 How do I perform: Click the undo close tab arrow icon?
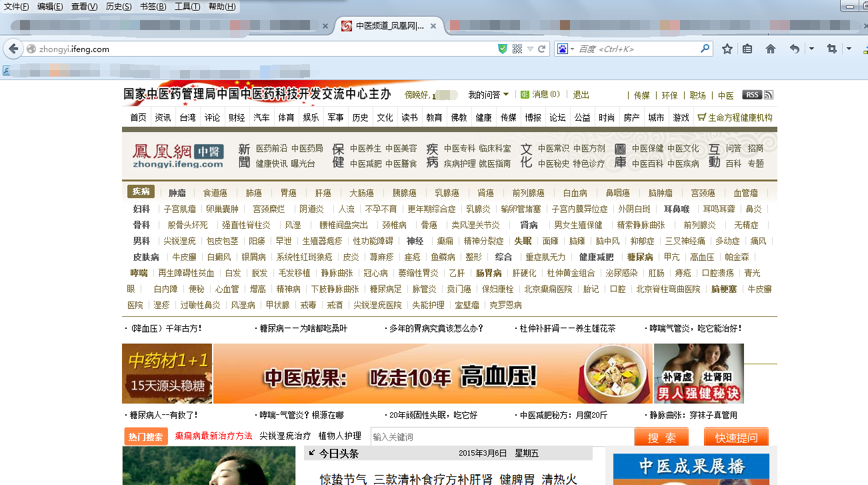(794, 49)
